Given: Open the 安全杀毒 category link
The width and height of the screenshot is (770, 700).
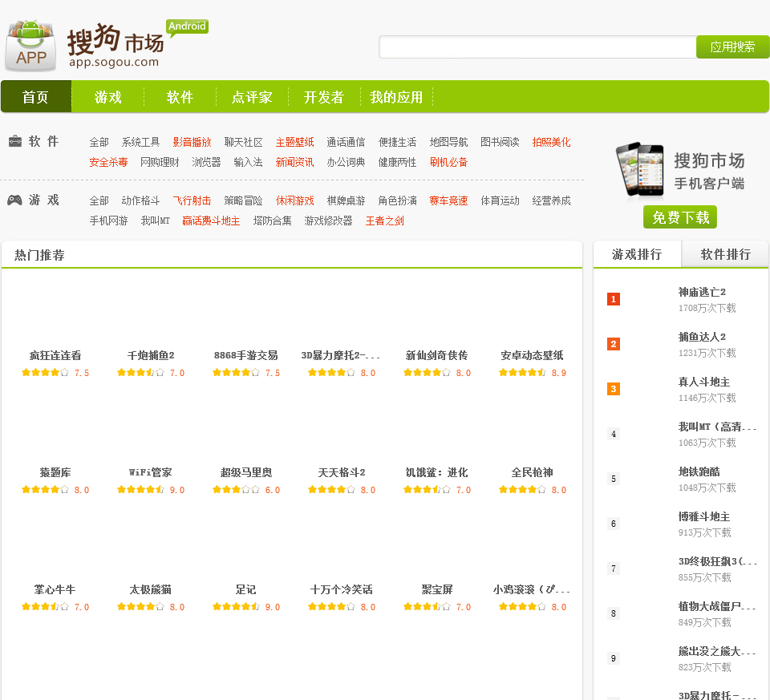Looking at the screenshot, I should pyautogui.click(x=108, y=163).
